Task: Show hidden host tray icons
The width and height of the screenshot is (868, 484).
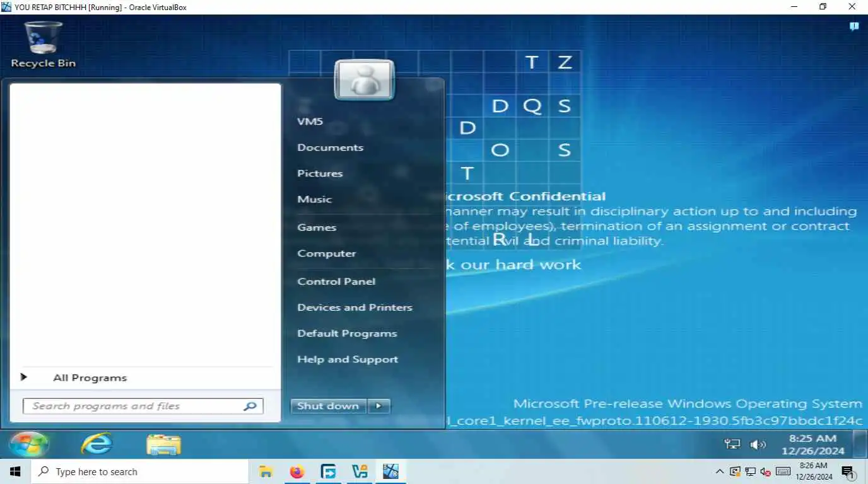Action: tap(719, 471)
